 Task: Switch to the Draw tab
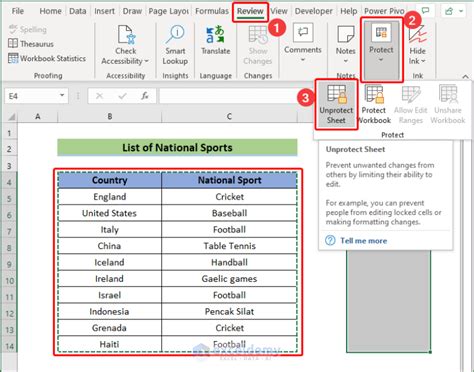[x=132, y=11]
